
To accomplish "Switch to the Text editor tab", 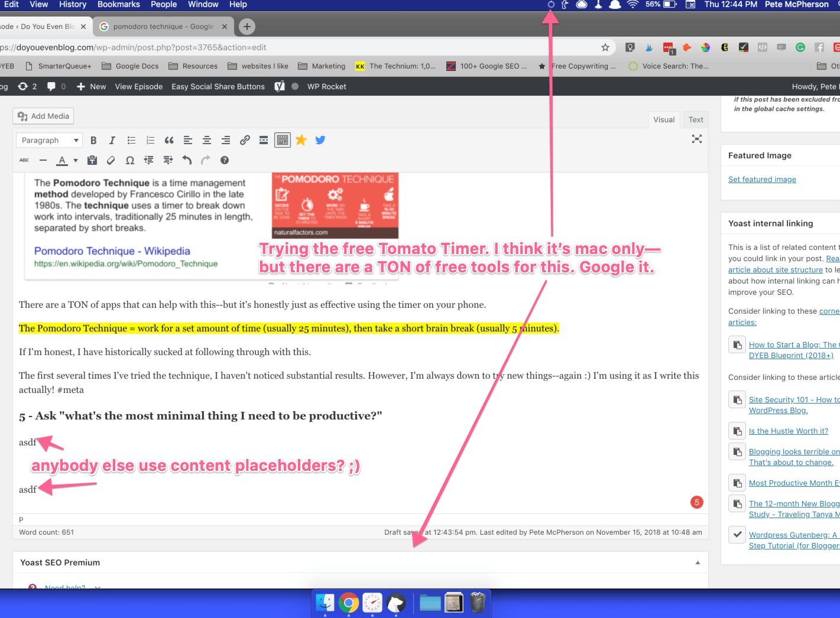I will click(x=696, y=119).
